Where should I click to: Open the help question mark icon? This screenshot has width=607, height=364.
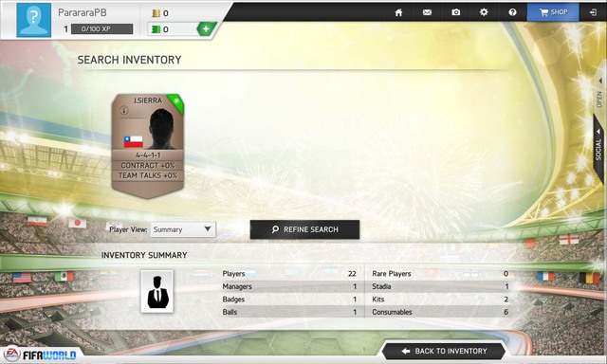[512, 12]
